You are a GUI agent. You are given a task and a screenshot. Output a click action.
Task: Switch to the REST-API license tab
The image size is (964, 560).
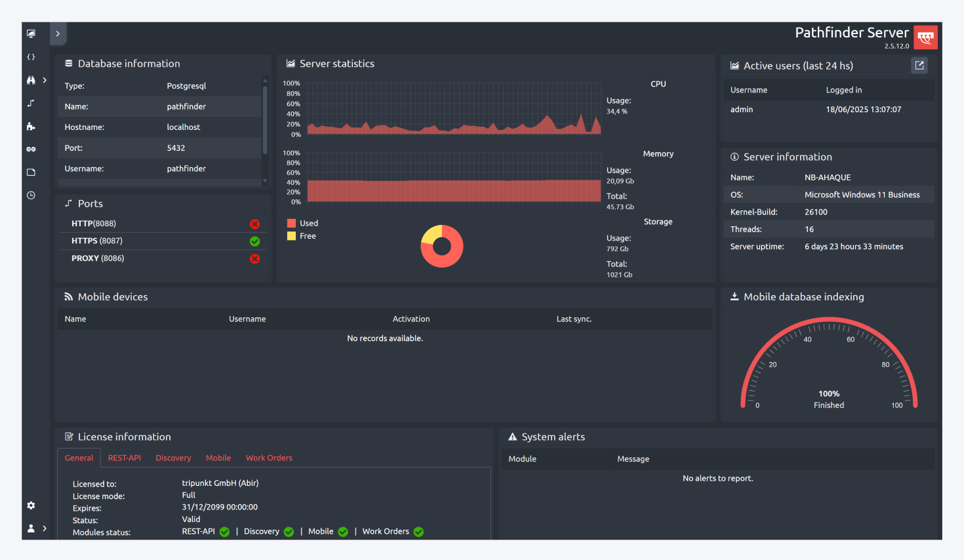(125, 458)
